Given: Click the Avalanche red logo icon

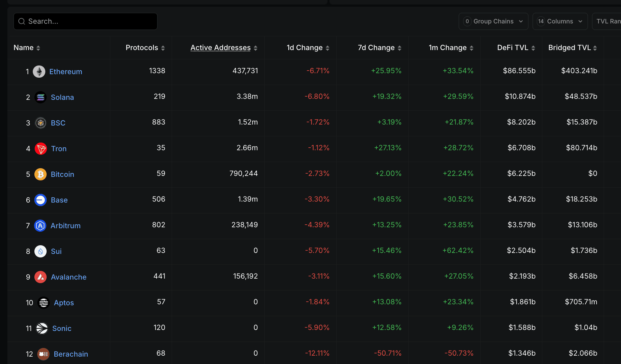Looking at the screenshot, I should coord(40,277).
